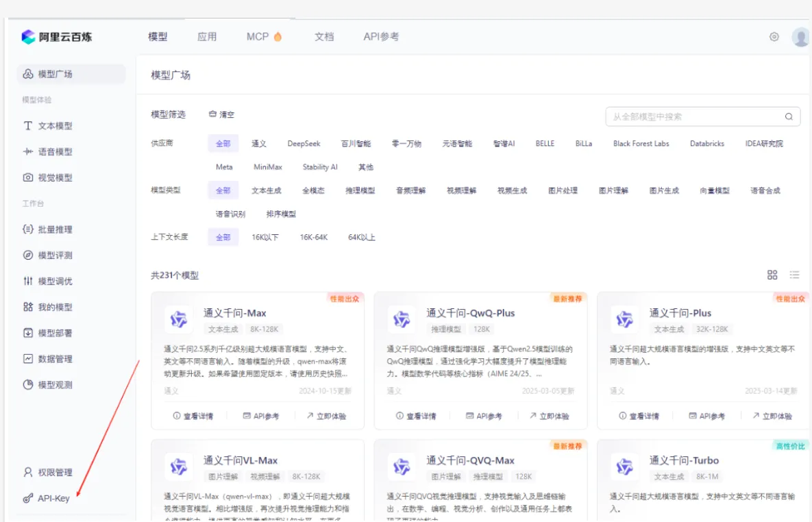Open the user avatar icon

800,37
